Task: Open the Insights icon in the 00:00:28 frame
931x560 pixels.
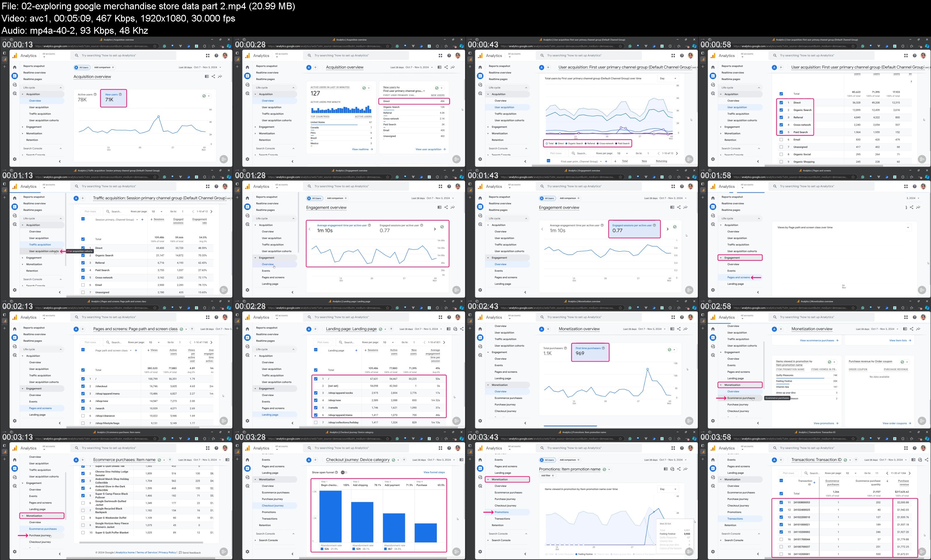Action: (453, 67)
